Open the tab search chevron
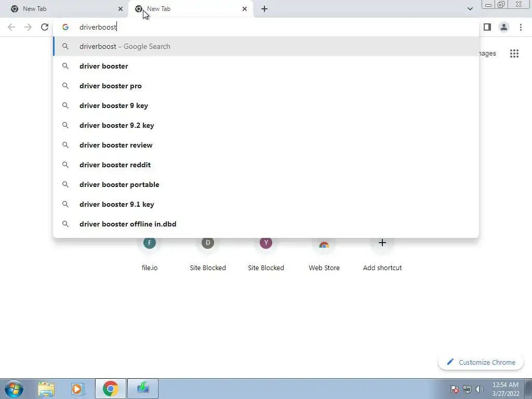The width and height of the screenshot is (532, 399). point(470,9)
